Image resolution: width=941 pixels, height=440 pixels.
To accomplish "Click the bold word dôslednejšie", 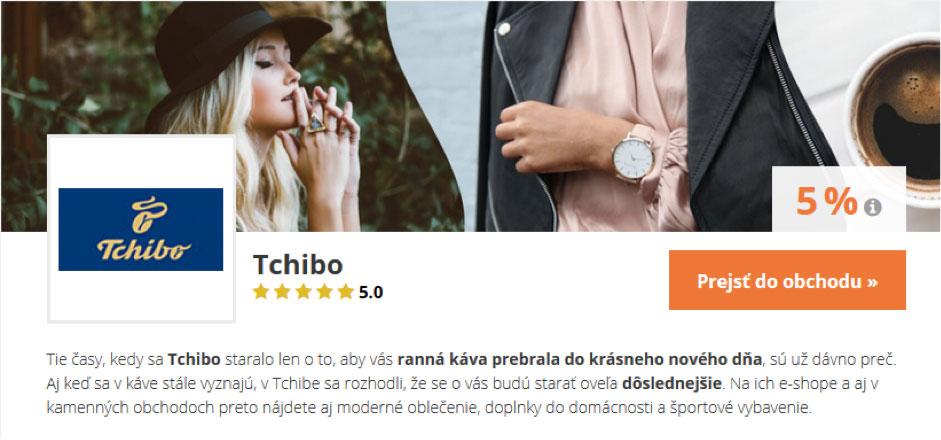I will (x=674, y=384).
